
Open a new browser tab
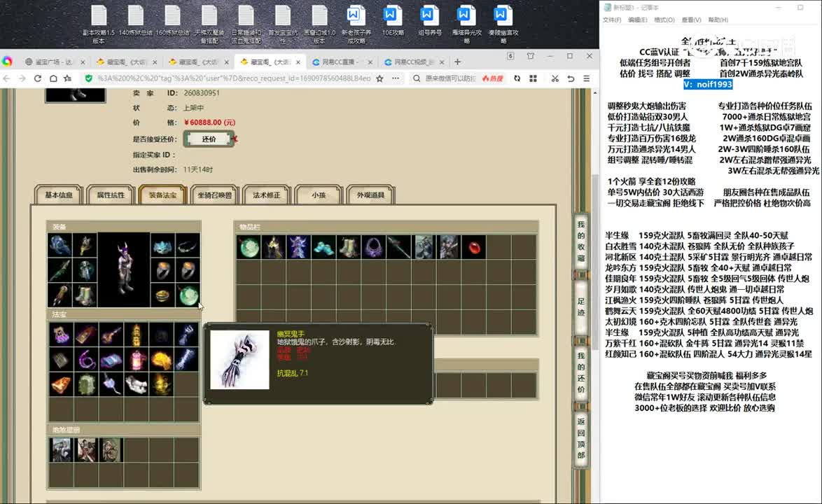(x=458, y=62)
